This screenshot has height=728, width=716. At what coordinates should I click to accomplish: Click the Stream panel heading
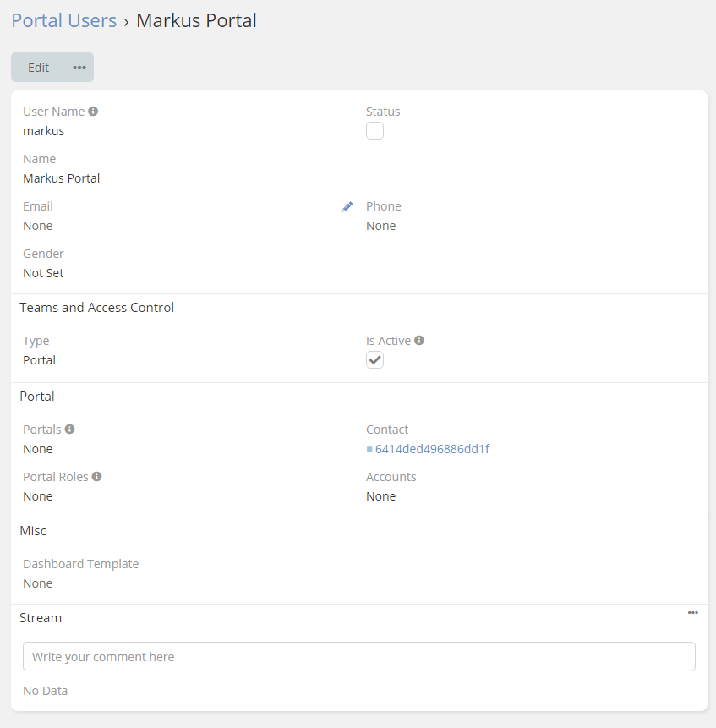(41, 618)
